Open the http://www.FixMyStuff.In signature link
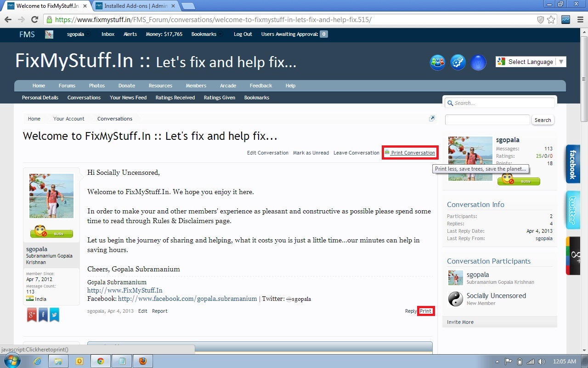Viewport: 588px width, 368px height. [125, 290]
